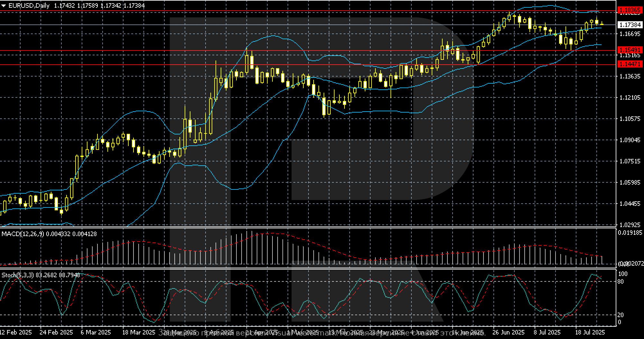Click the most recent candlestick on the chart
Image resolution: width=644 pixels, height=339 pixels.
tap(602, 24)
